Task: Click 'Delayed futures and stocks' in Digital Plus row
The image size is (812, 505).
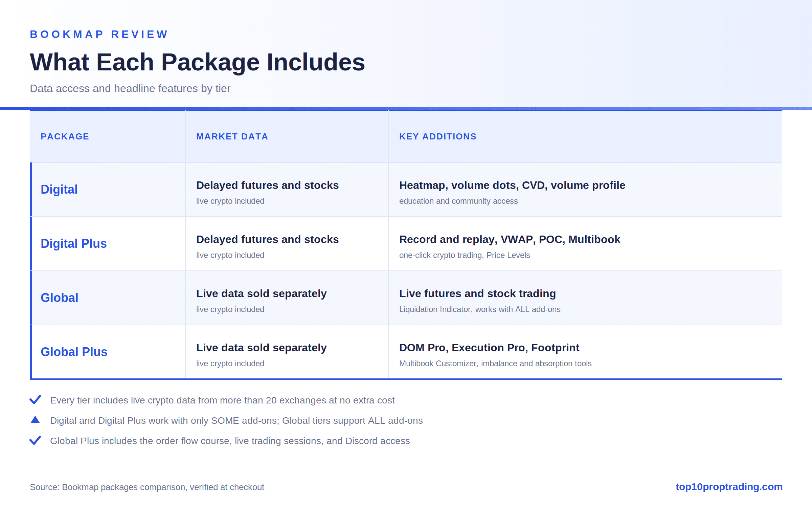Action: (x=267, y=239)
